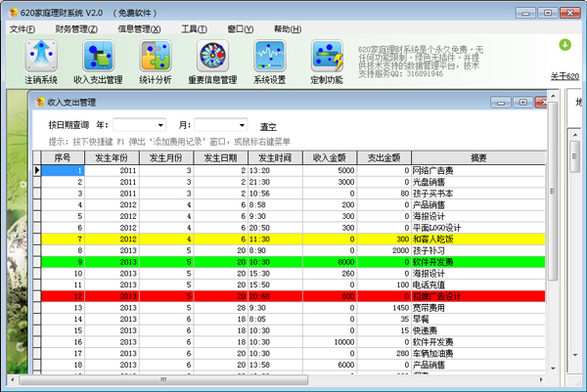
Task: Click the 孩子补习 summary cell
Action: [478, 250]
